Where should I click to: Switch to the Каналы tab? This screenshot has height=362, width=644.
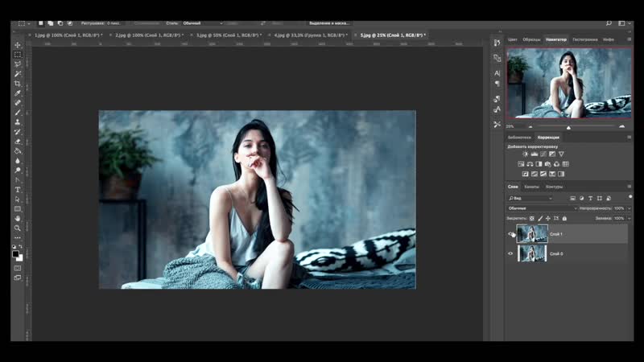coord(531,187)
